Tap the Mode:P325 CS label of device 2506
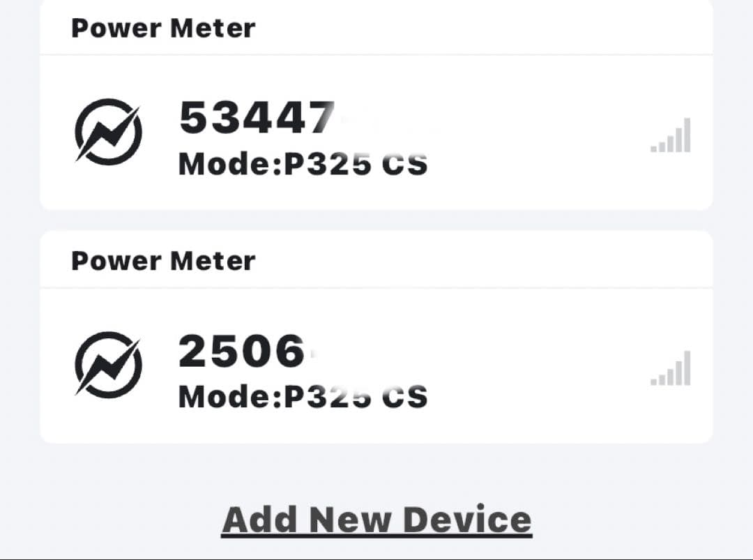Image resolution: width=753 pixels, height=560 pixels. pos(302,396)
